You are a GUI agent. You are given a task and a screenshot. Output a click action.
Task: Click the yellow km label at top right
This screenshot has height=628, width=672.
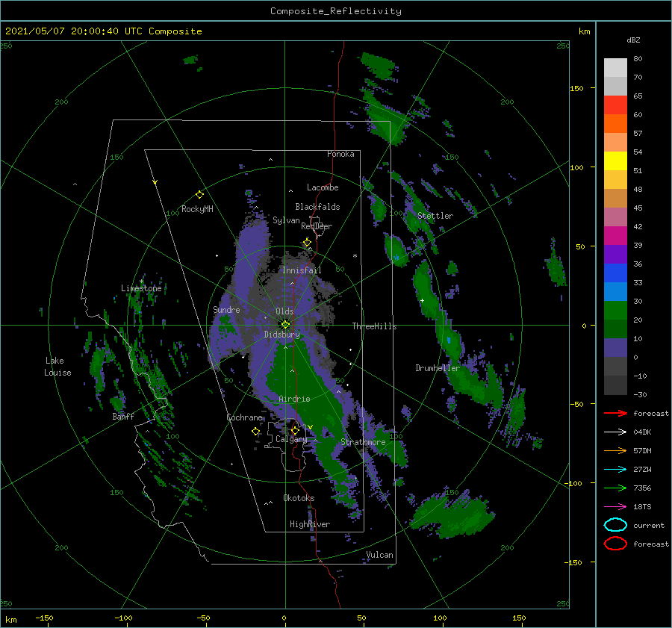(584, 31)
